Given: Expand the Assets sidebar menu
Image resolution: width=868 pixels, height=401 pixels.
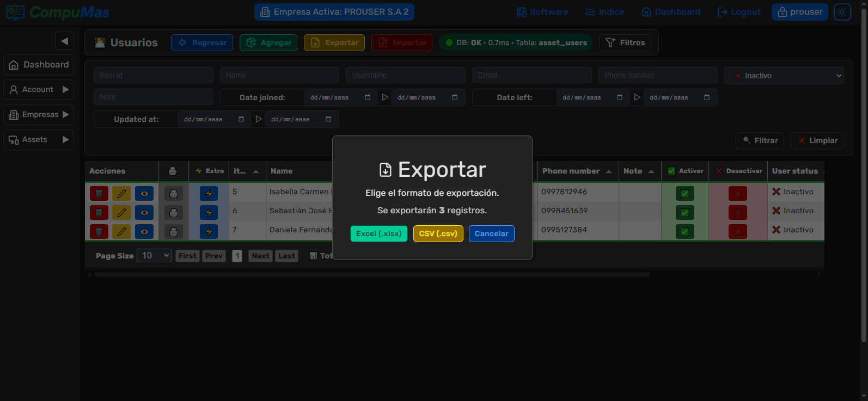Looking at the screenshot, I should pyautogui.click(x=38, y=139).
